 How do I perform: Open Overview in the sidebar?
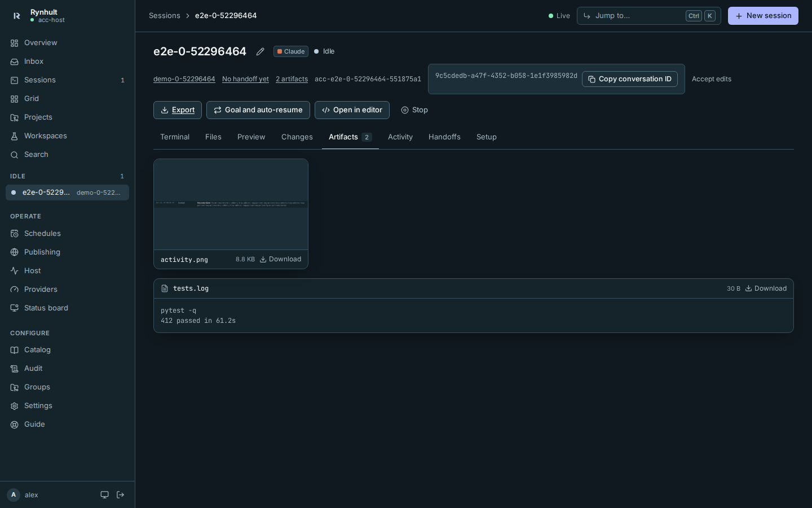tap(67, 43)
